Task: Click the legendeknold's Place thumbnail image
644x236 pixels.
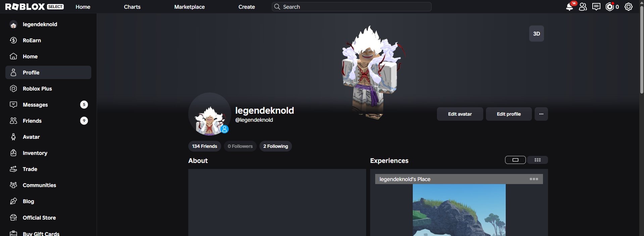Action: click(459, 210)
